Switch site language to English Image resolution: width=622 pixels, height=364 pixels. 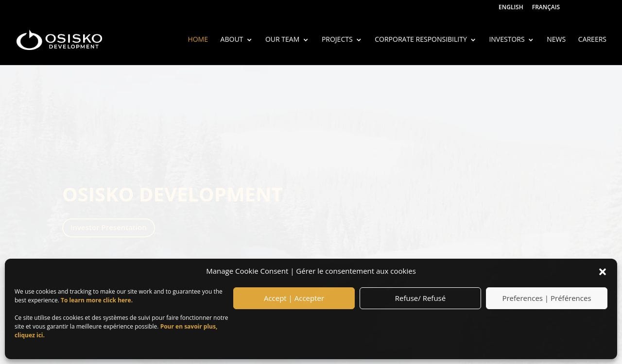[511, 7]
